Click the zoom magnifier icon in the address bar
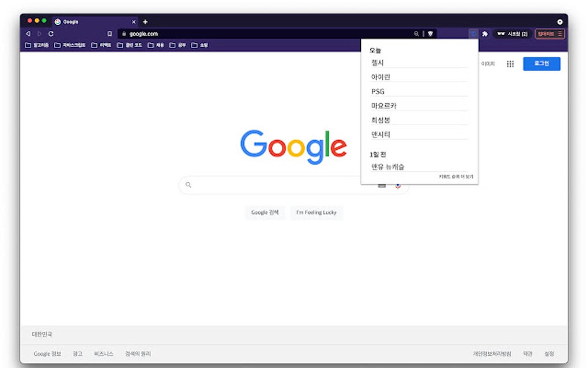The image size is (588, 368). pos(416,34)
